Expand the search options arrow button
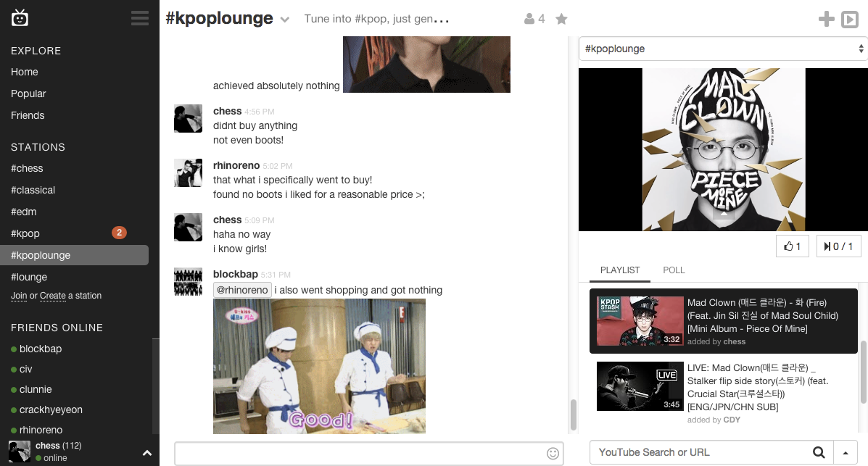Screen dimensions: 868x466 (846, 452)
